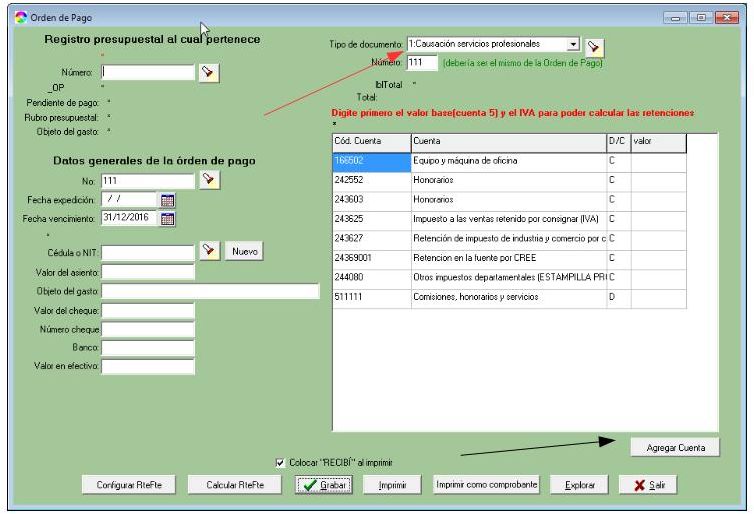Select account code cell 243627
The height and width of the screenshot is (514, 754).
click(x=372, y=240)
